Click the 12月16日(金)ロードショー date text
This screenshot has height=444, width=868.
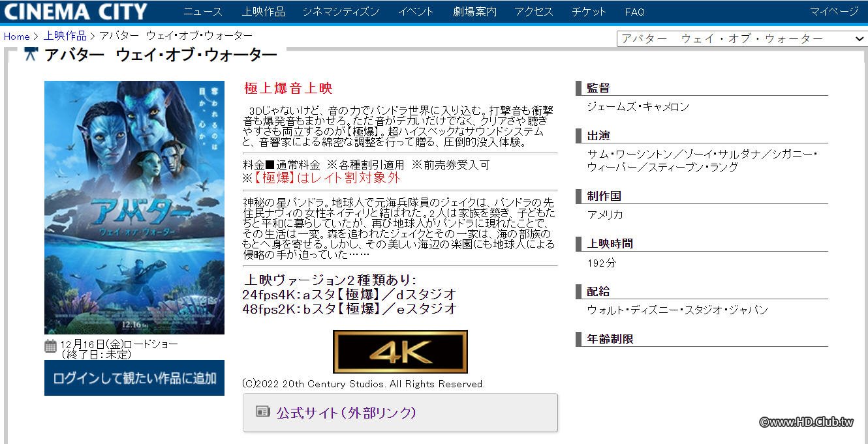119,344
